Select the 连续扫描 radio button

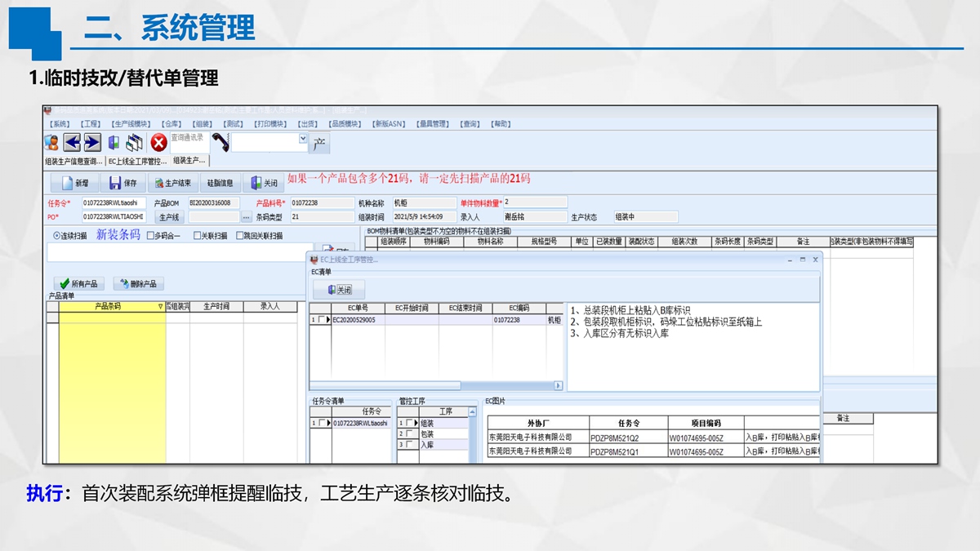57,236
